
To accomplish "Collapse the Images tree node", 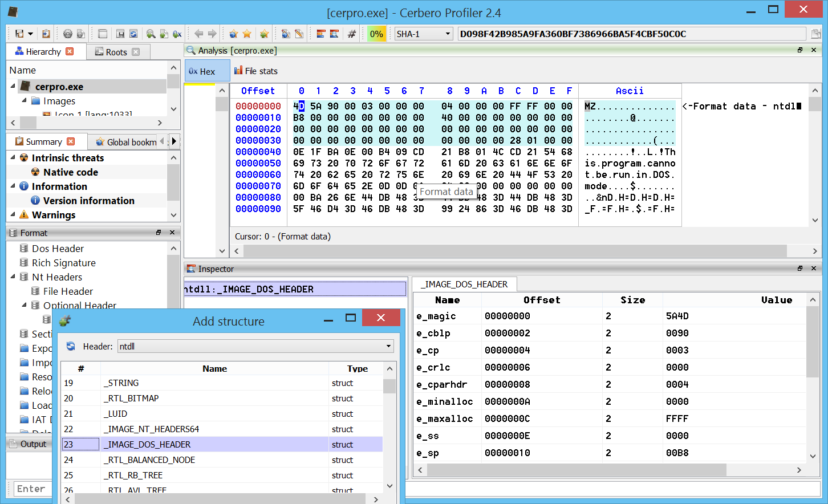I will (x=24, y=100).
